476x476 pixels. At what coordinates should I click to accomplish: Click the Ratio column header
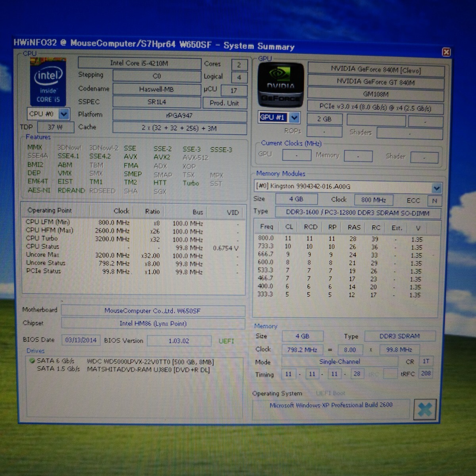tap(152, 211)
